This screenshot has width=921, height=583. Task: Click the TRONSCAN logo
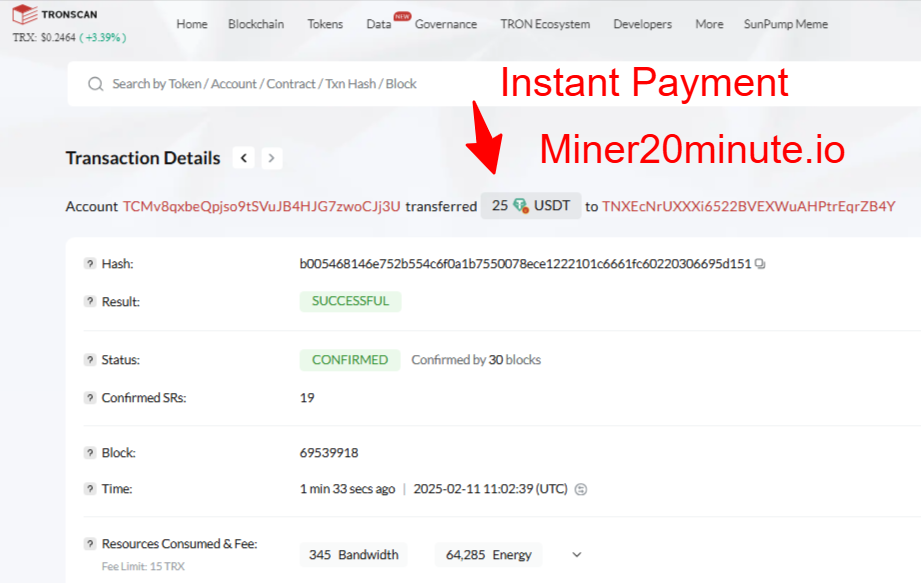tap(55, 14)
